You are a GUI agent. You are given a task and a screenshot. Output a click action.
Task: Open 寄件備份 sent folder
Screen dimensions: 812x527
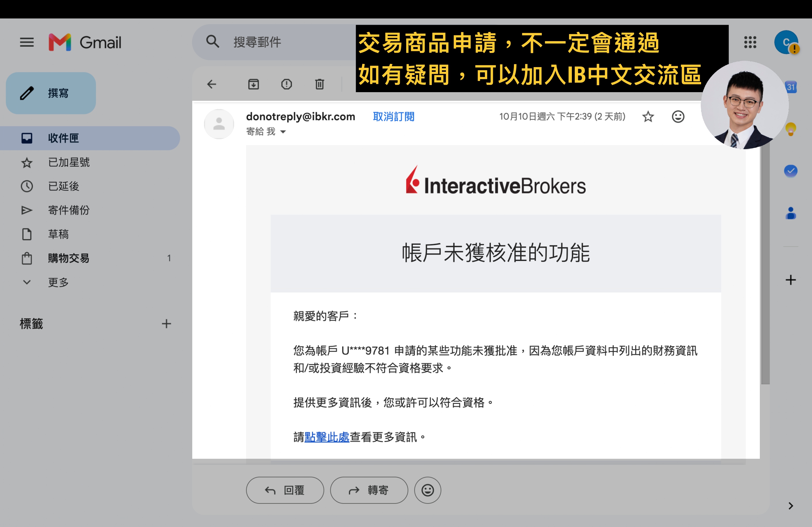90,210
